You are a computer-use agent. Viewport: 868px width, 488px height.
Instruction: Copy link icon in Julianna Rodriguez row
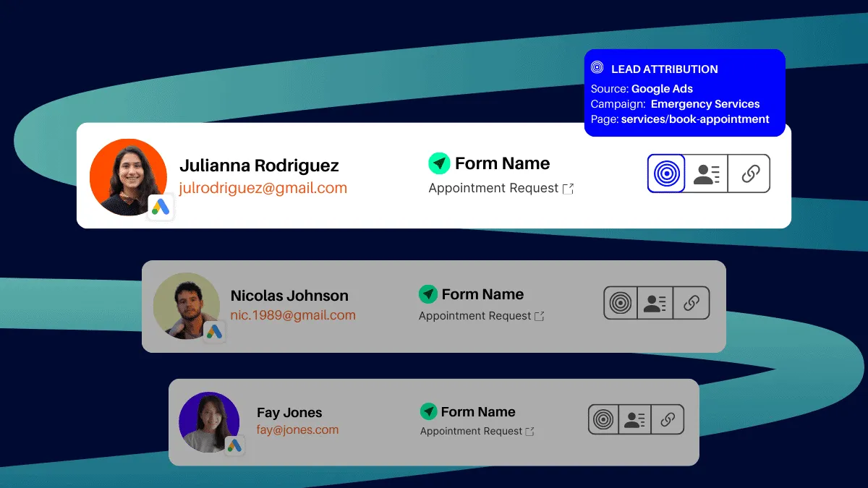(x=750, y=174)
